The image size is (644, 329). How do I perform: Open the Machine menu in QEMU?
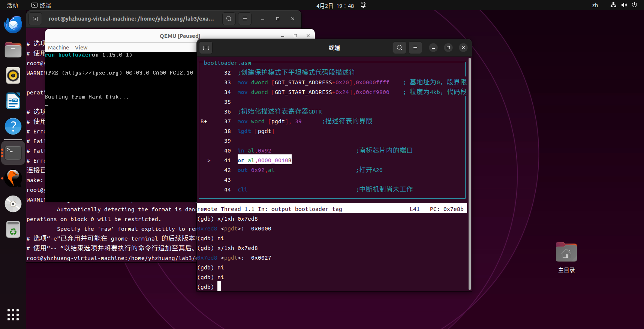58,48
